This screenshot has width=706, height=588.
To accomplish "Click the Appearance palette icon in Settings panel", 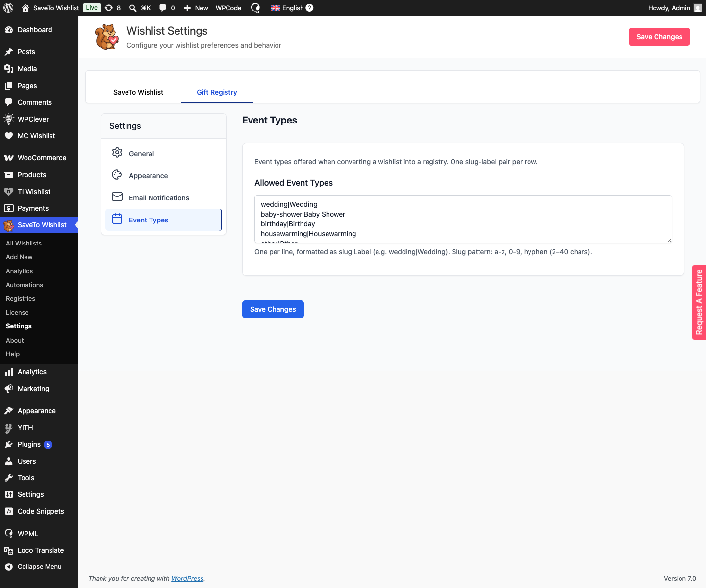I will coord(117,174).
